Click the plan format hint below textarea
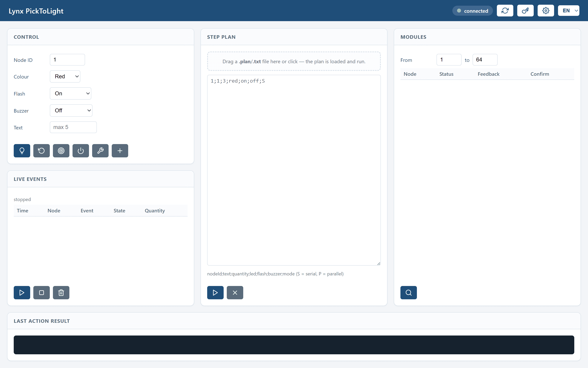 click(x=275, y=274)
